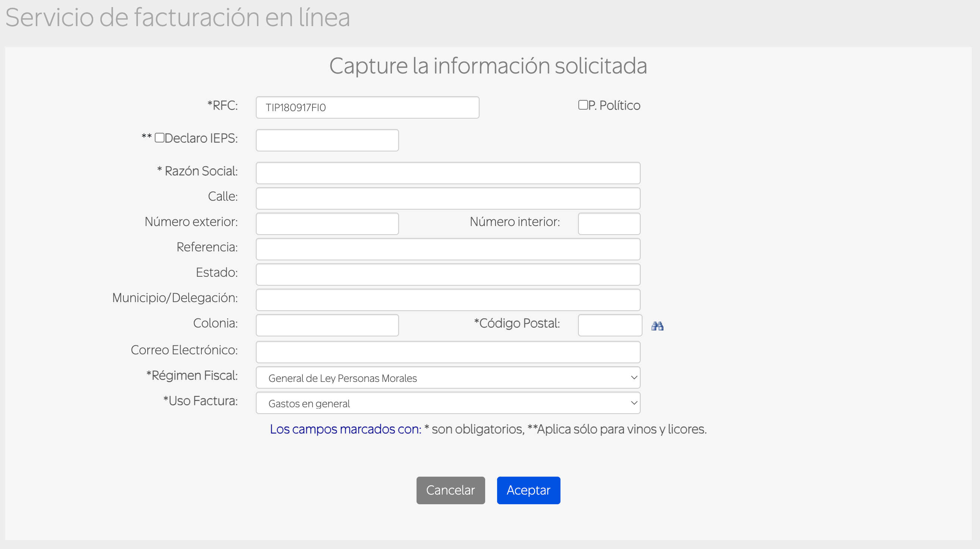Click the Aceptar button
Image resolution: width=980 pixels, height=549 pixels.
528,490
